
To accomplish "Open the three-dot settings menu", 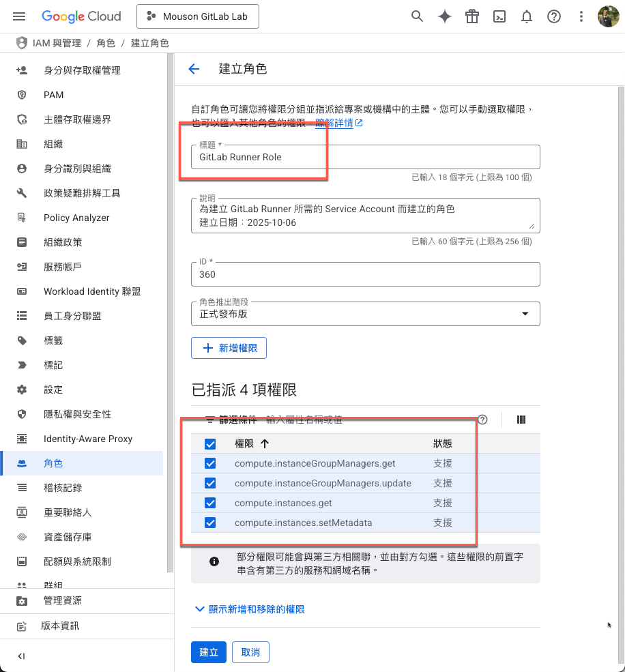I will click(x=581, y=16).
